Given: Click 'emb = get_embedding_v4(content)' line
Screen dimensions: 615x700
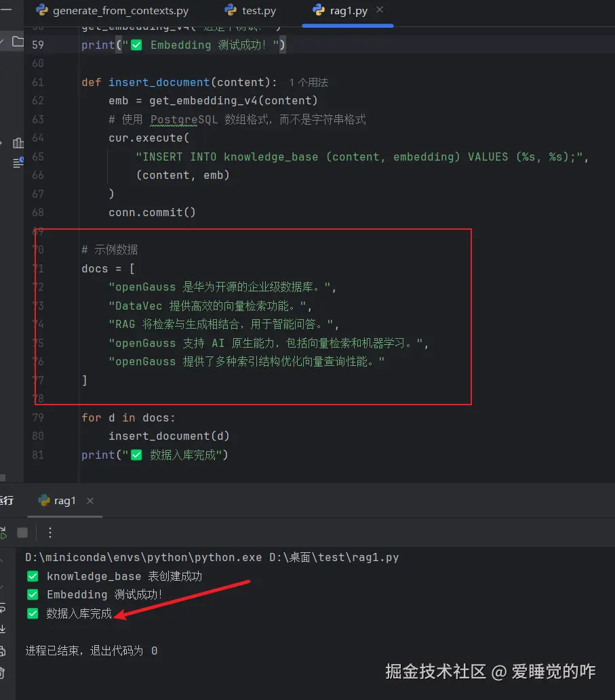Looking at the screenshot, I should tap(213, 101).
